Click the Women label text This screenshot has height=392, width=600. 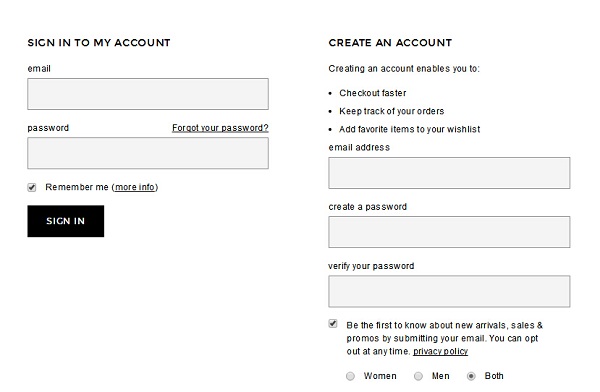coord(380,376)
